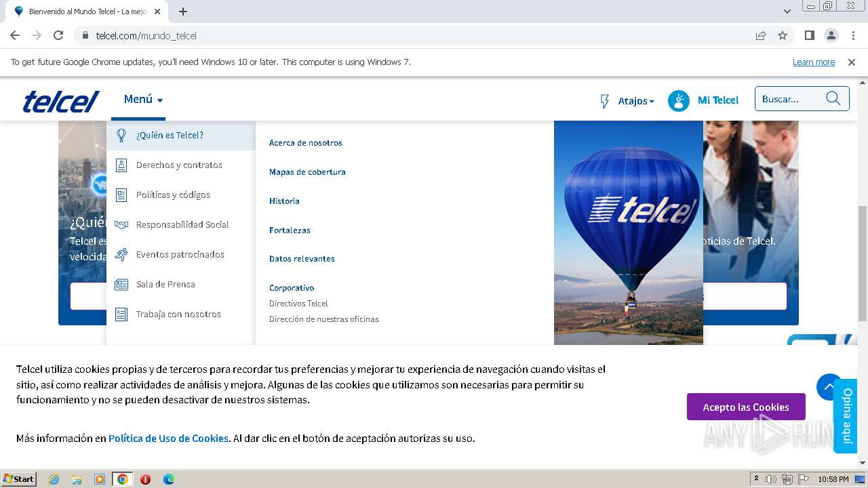Click the scroll-to-top arrow button
The image size is (868, 488).
pyautogui.click(x=829, y=387)
